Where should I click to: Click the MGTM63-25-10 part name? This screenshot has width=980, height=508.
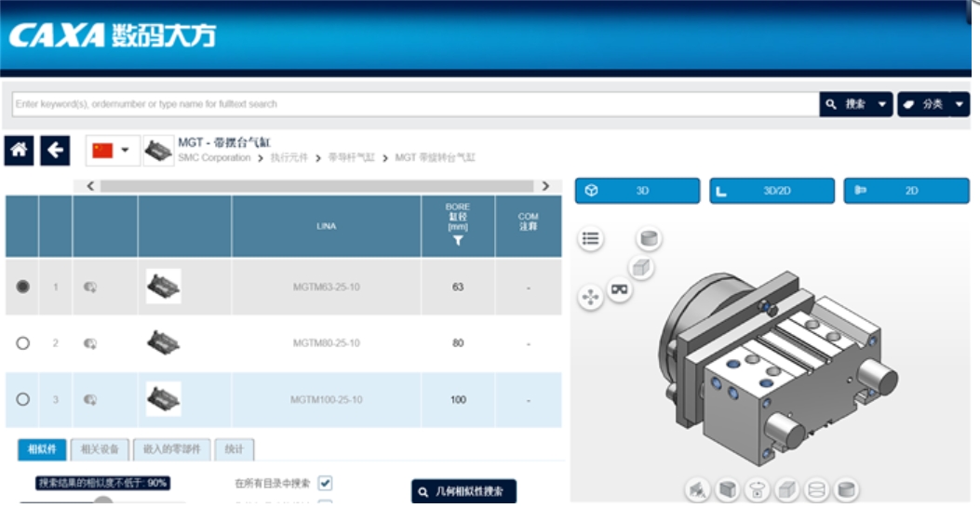pos(327,287)
